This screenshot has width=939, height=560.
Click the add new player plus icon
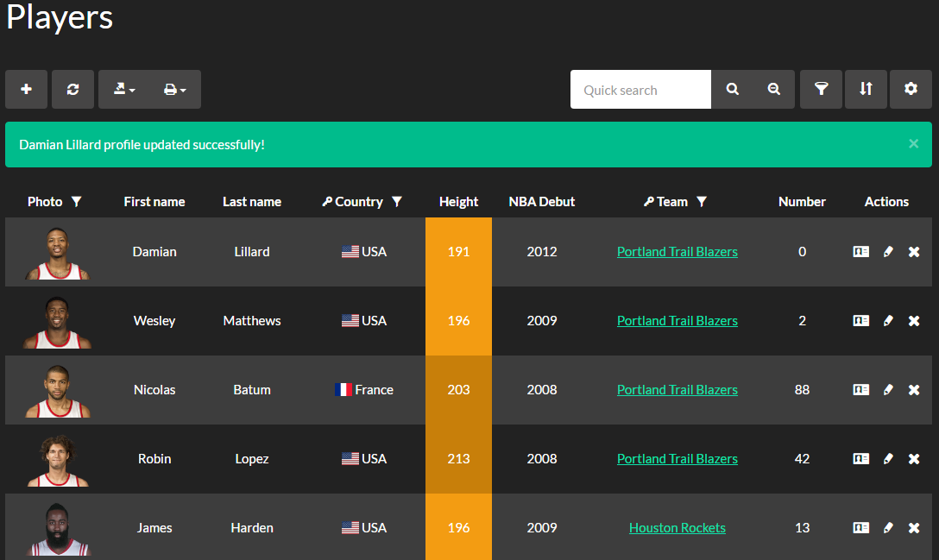[x=27, y=90]
